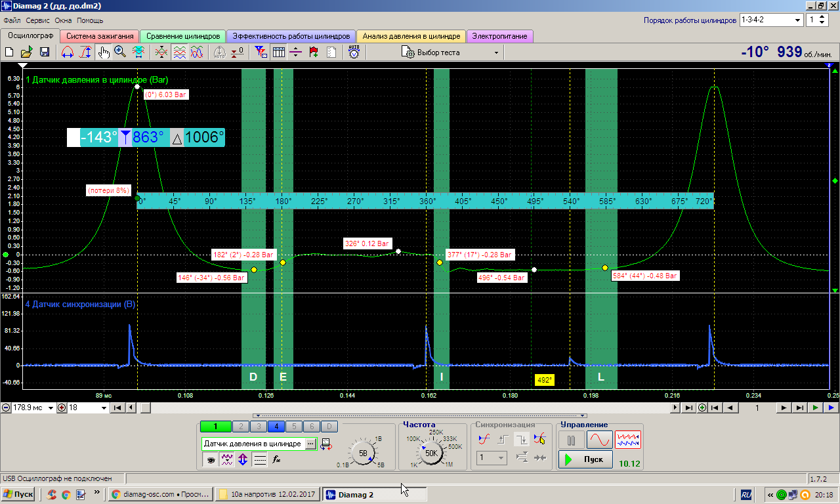
Task: Toggle channel 6 button
Action: (x=311, y=427)
